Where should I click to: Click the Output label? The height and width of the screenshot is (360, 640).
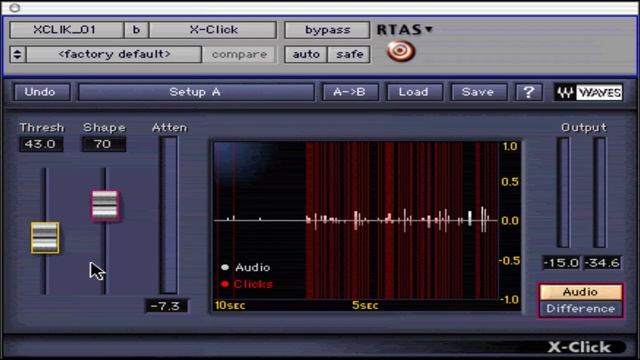pos(584,128)
